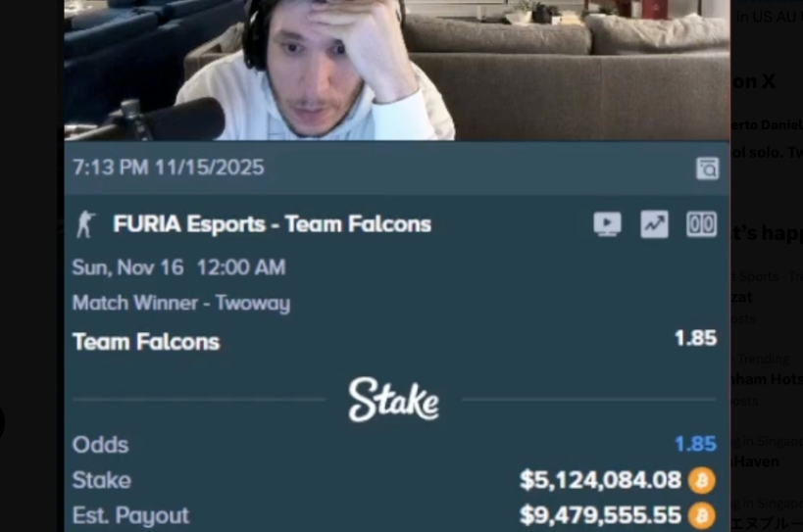Open the FURIA Esports - Team Falcons match
803x532 pixels.
tap(272, 224)
